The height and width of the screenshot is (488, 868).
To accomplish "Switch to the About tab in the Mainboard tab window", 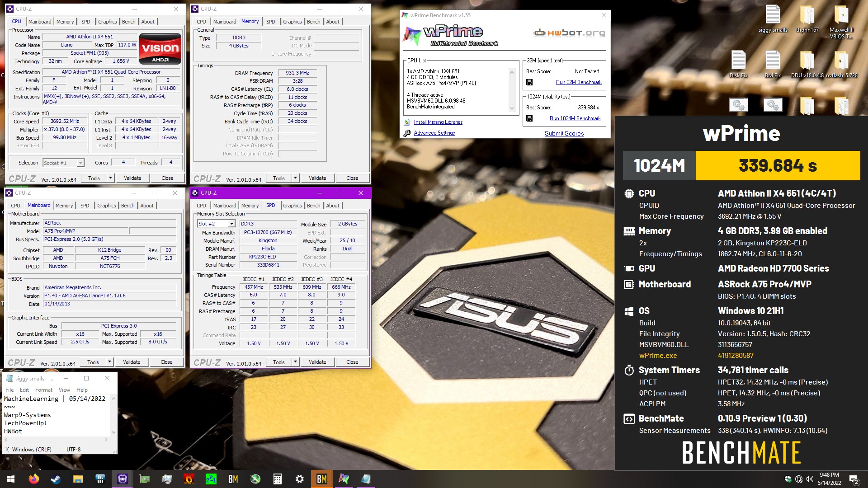I will (147, 206).
